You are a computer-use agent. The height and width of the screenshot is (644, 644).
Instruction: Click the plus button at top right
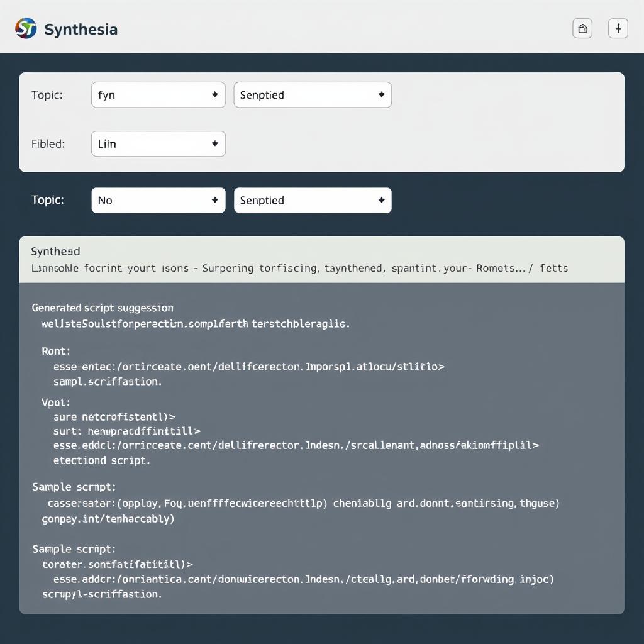pyautogui.click(x=618, y=28)
